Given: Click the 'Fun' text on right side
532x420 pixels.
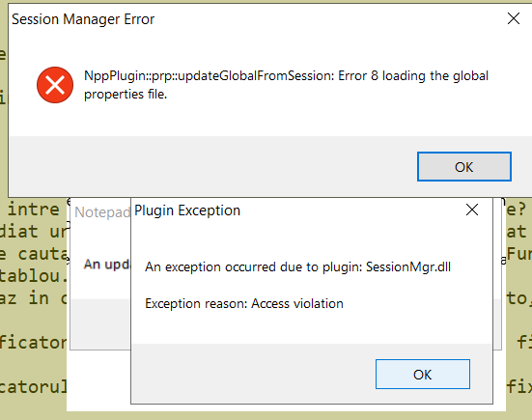Looking at the screenshot, I should point(519,253).
